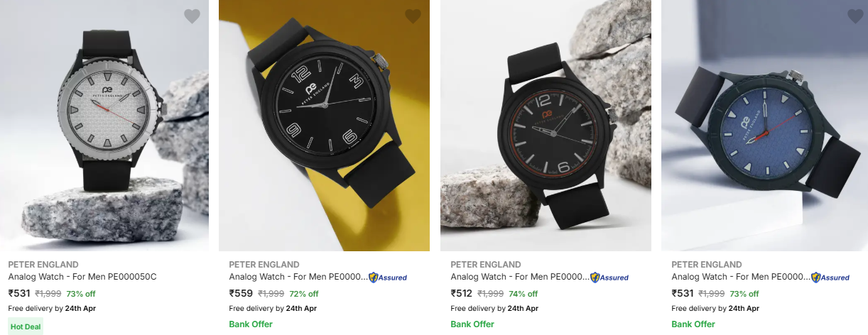Add the white dial watch to wishlist
The height and width of the screenshot is (335, 868).
192,16
